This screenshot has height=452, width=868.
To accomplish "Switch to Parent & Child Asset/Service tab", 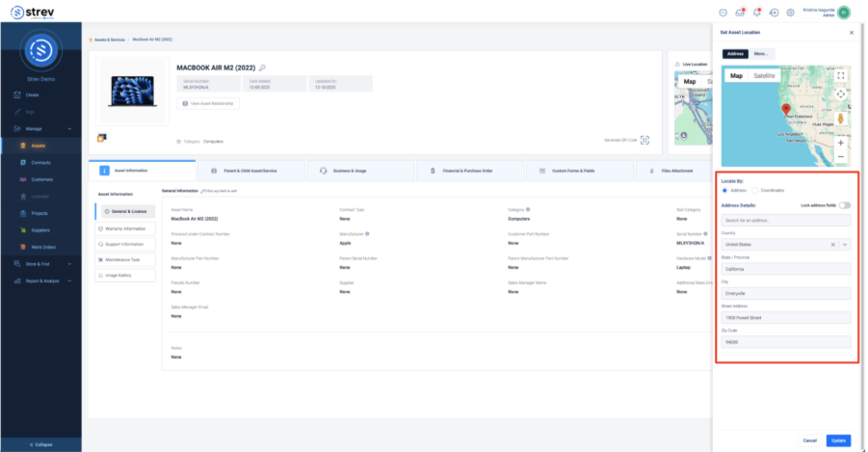I will [x=251, y=170].
